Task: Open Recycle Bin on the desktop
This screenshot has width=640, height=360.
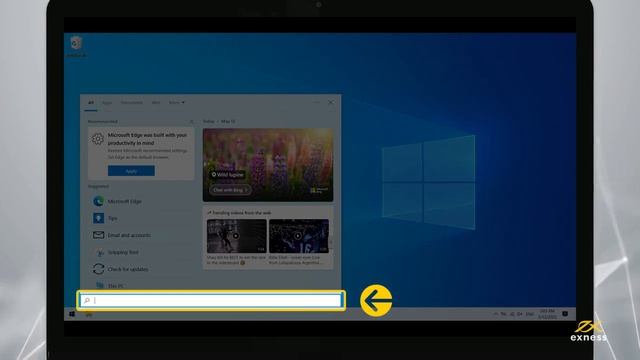Action: [x=76, y=47]
